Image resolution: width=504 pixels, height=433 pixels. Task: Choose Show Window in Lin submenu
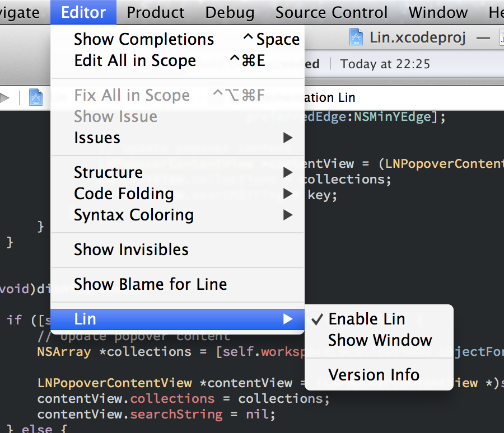pyautogui.click(x=380, y=340)
